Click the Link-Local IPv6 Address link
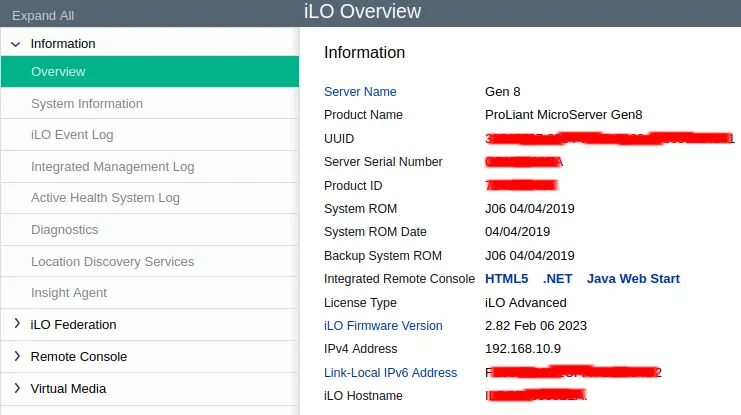The width and height of the screenshot is (741, 415). 391,373
